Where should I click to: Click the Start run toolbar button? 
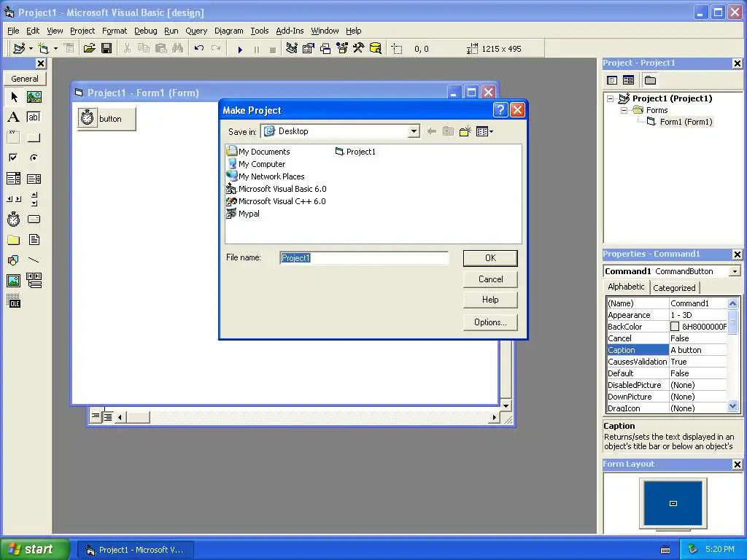[x=240, y=49]
